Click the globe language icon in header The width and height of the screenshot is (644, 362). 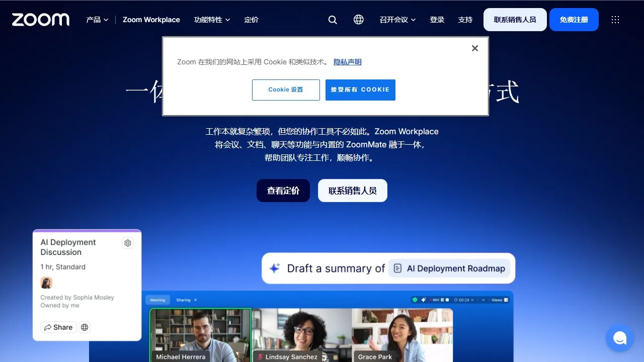pos(359,20)
